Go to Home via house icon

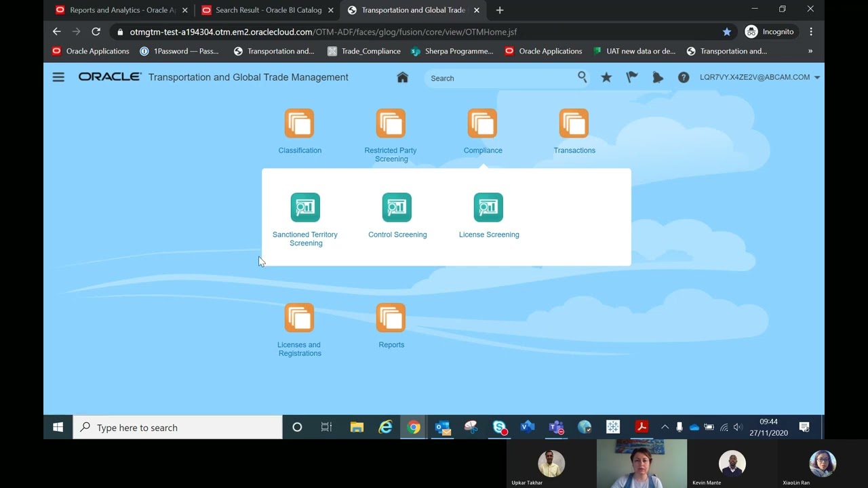tap(402, 77)
